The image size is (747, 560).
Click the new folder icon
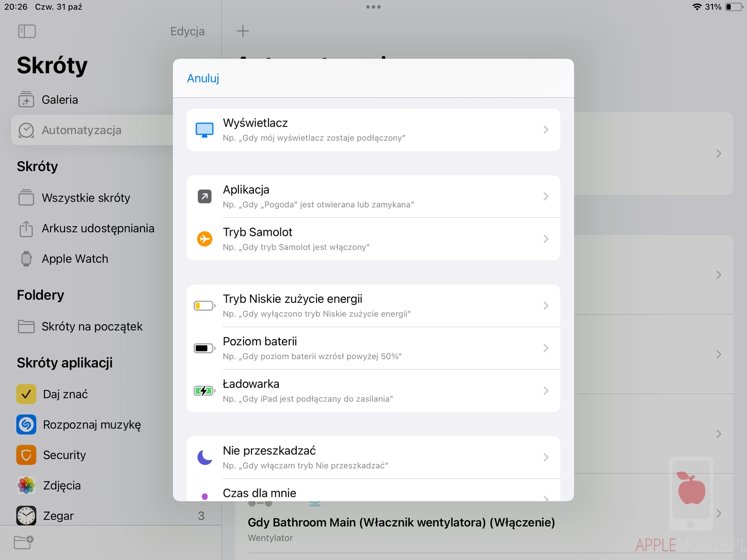(24, 542)
